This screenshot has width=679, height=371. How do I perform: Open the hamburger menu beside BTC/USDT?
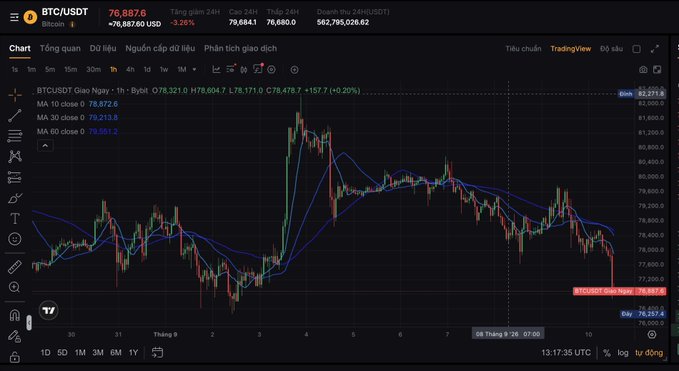[14, 17]
